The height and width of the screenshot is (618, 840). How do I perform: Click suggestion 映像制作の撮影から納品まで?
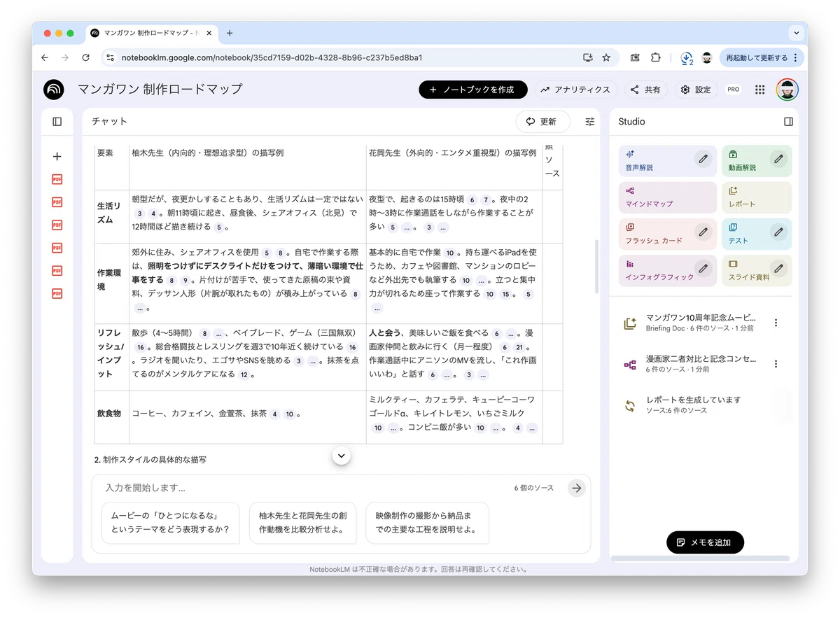pyautogui.click(x=427, y=522)
